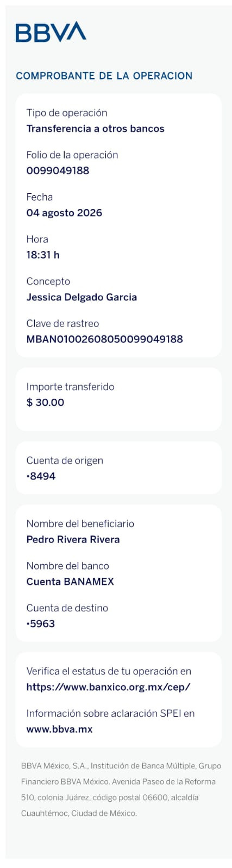Click the BBVA logo
The width and height of the screenshot is (232, 868).
[51, 32]
